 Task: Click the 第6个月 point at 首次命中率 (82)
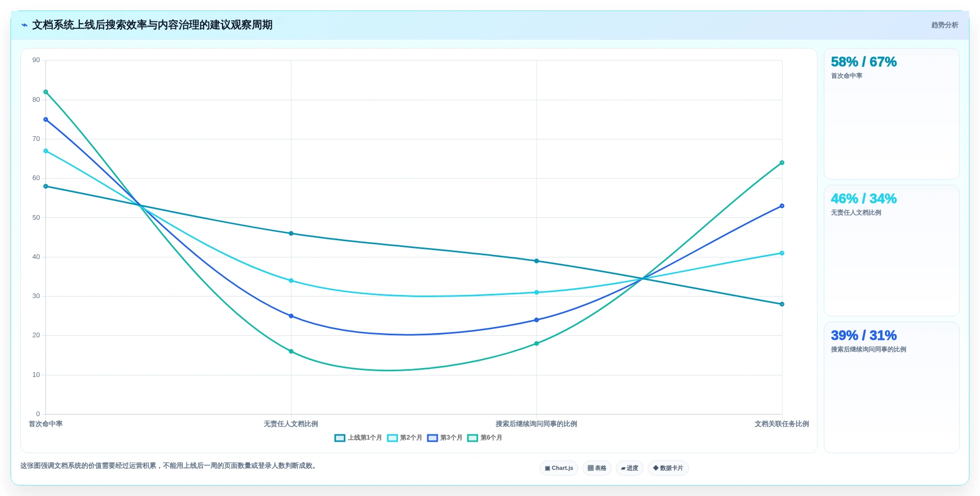click(x=46, y=92)
